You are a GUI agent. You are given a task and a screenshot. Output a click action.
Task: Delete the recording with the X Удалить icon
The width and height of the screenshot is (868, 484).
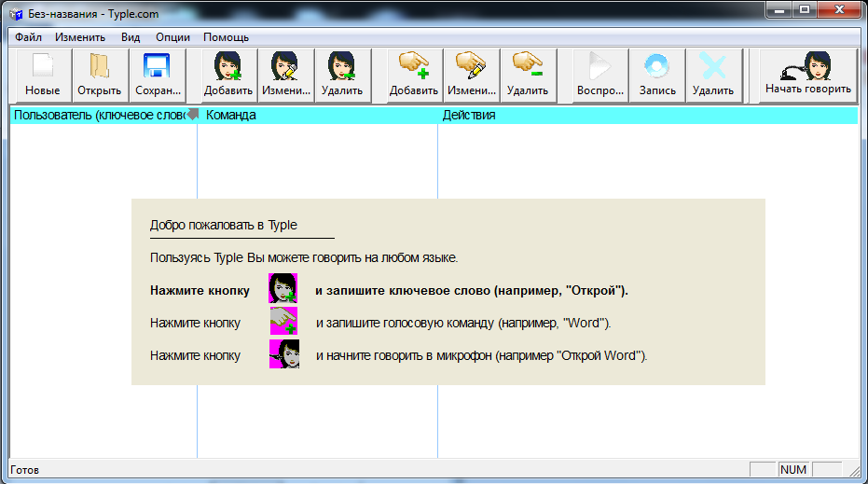(713, 75)
